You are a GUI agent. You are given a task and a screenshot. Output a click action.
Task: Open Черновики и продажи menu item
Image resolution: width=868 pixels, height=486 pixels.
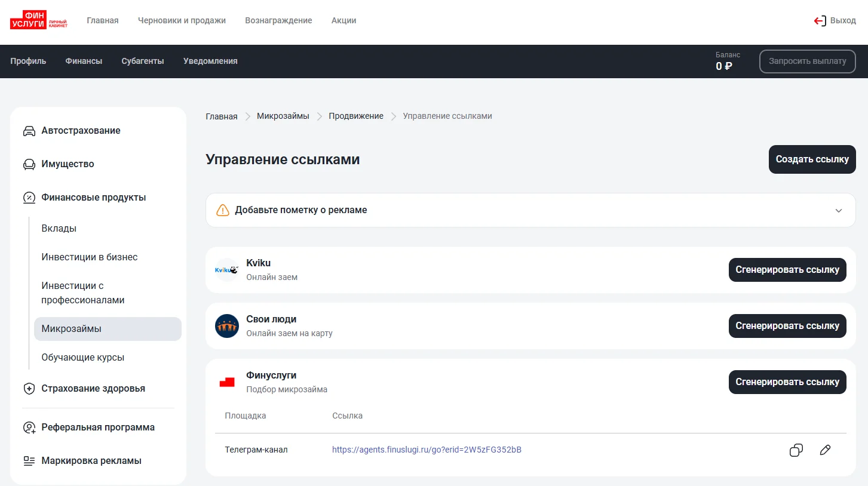(x=182, y=20)
